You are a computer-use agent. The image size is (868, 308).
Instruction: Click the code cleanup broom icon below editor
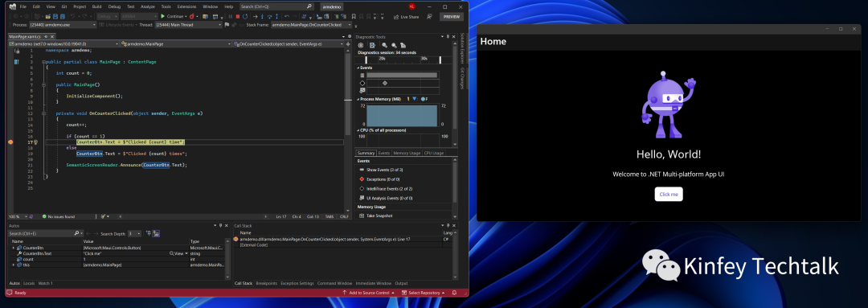coord(103,216)
